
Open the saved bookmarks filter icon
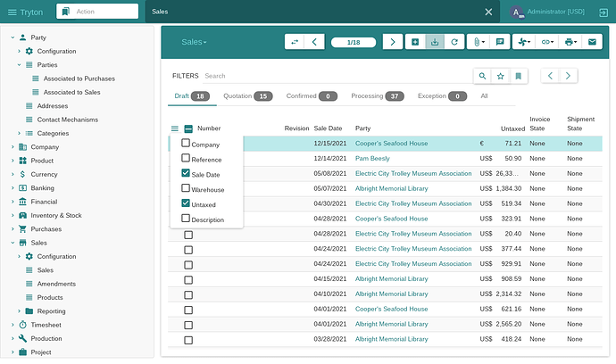[518, 76]
